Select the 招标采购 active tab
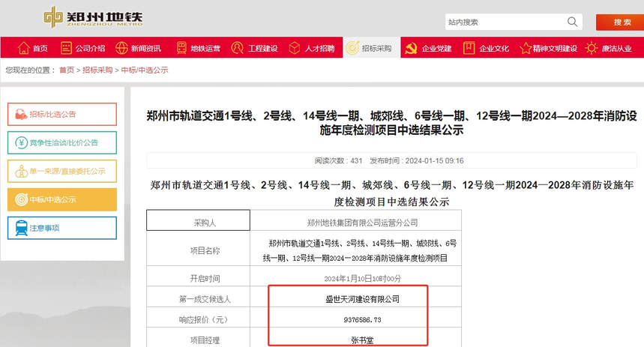Viewport: 644px width, 347px height. tap(371, 48)
